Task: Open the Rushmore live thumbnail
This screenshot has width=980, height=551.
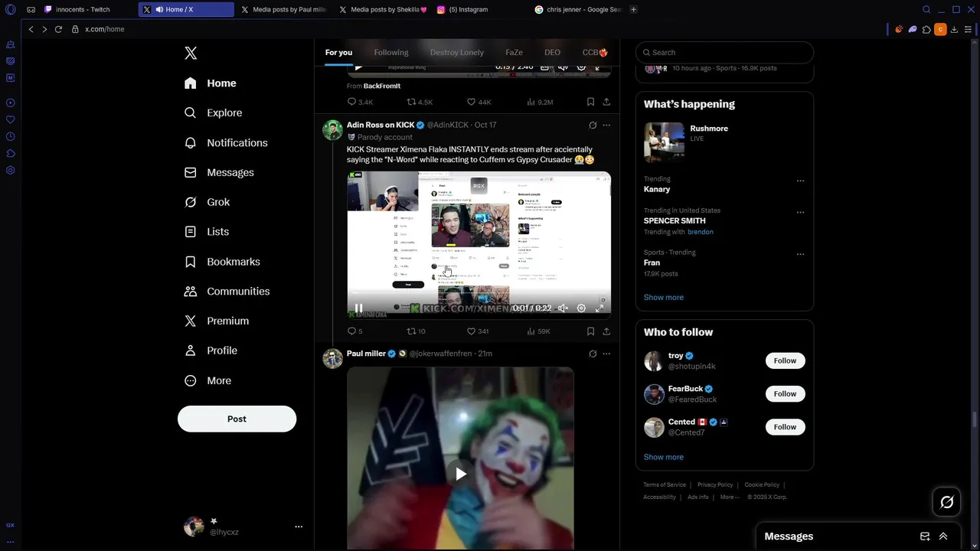Action: point(664,142)
